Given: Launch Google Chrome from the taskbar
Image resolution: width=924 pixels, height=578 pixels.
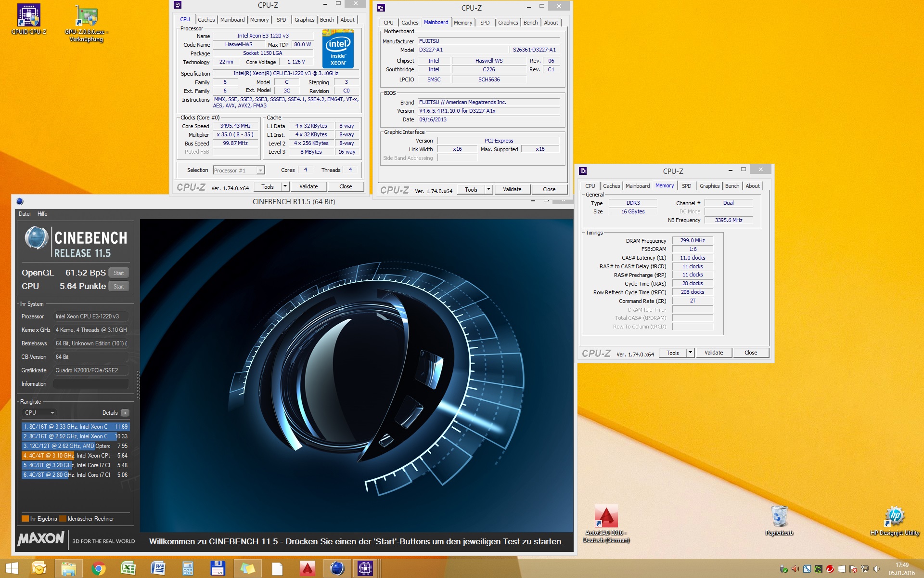Looking at the screenshot, I should point(98,568).
